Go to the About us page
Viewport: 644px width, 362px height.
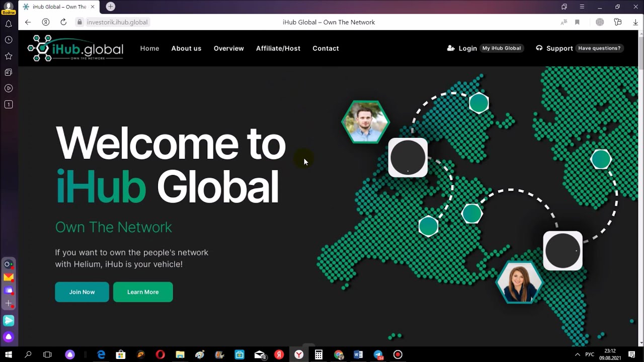coord(186,48)
